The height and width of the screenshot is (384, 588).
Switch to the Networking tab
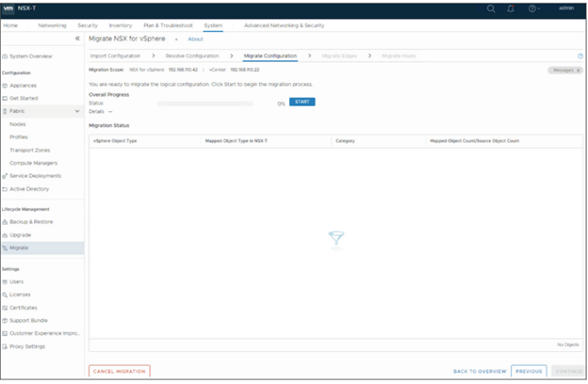52,25
